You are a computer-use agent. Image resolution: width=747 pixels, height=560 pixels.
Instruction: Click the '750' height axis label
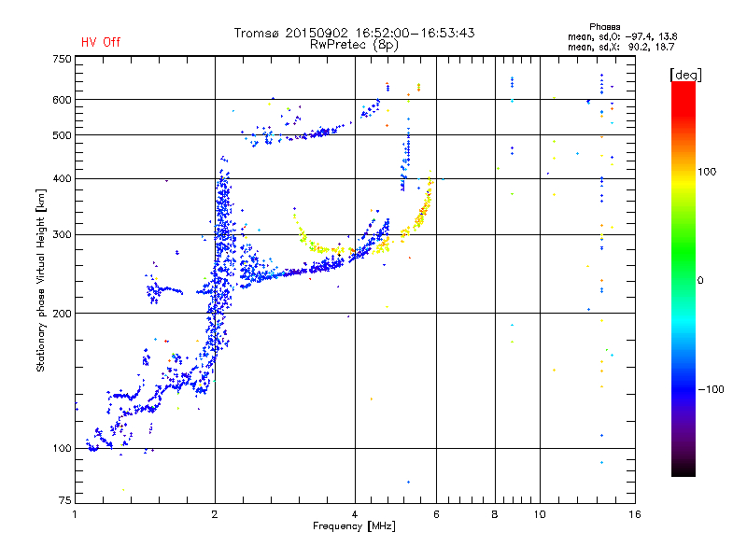click(x=62, y=59)
